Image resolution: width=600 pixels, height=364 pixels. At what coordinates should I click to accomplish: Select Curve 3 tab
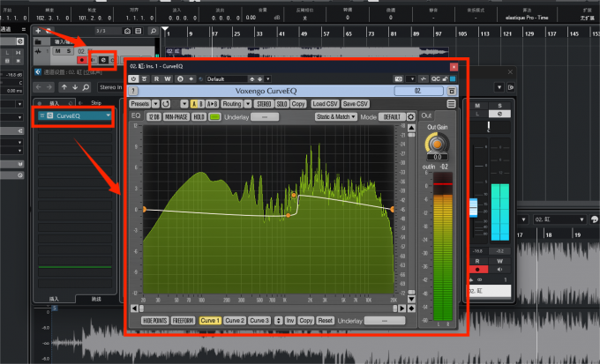coord(259,321)
